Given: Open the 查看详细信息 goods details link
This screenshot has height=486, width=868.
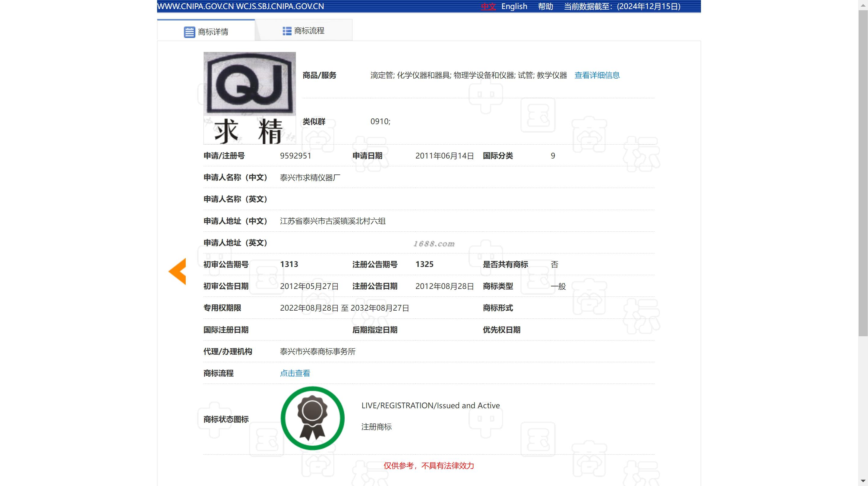Looking at the screenshot, I should coord(597,75).
